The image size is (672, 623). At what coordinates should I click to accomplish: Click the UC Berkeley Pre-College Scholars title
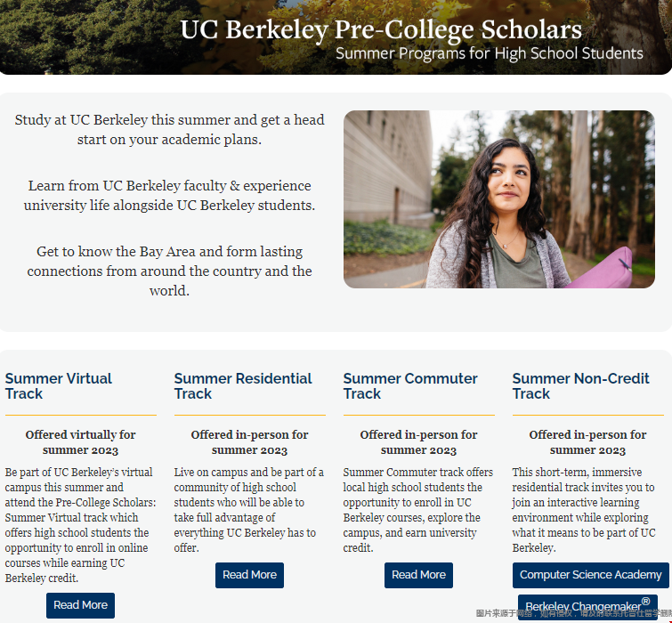point(381,29)
